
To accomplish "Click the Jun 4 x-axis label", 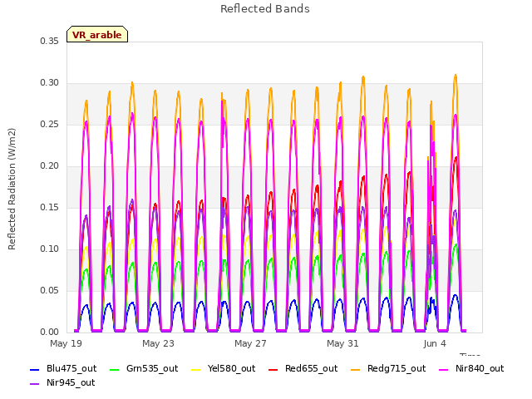I will tap(435, 343).
